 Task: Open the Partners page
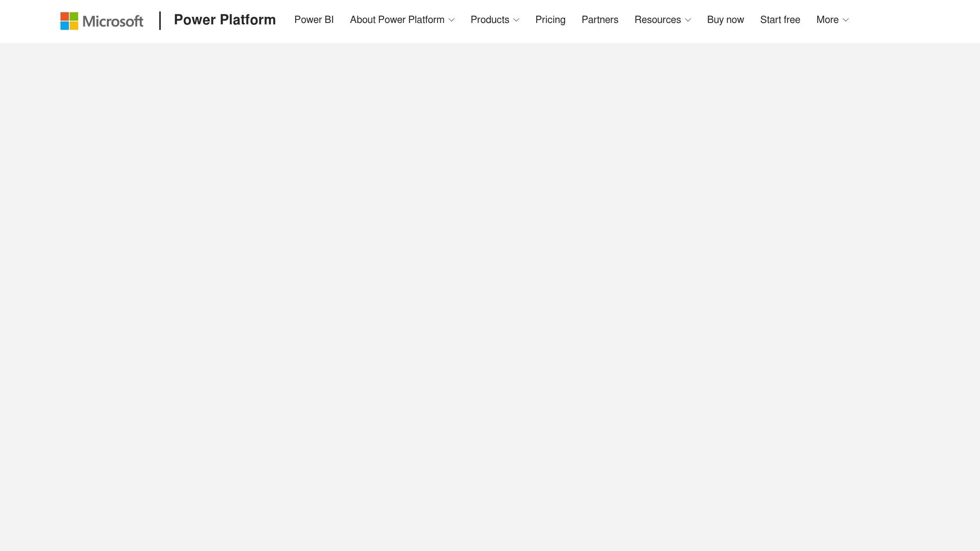click(x=600, y=20)
